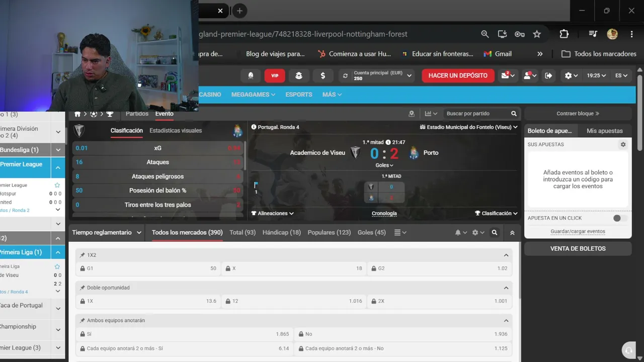Click the VENTA DE BOLETOS button
Viewport: 644px width, 362px height.
point(578,248)
